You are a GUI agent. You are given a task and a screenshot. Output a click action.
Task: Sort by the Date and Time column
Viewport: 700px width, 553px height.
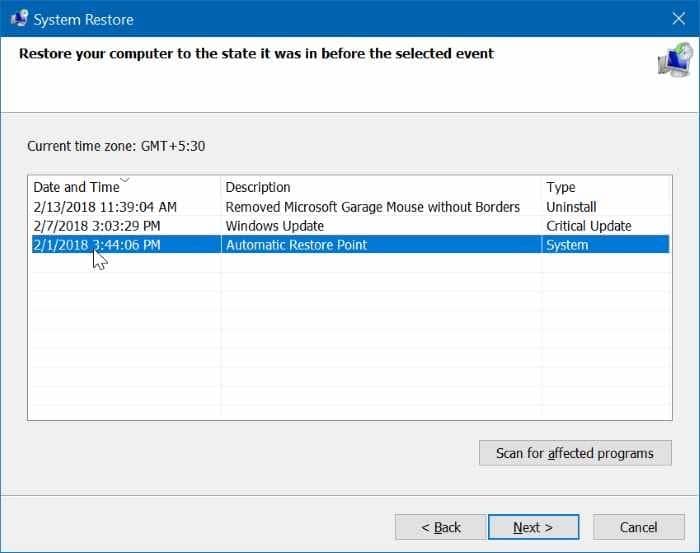click(76, 187)
